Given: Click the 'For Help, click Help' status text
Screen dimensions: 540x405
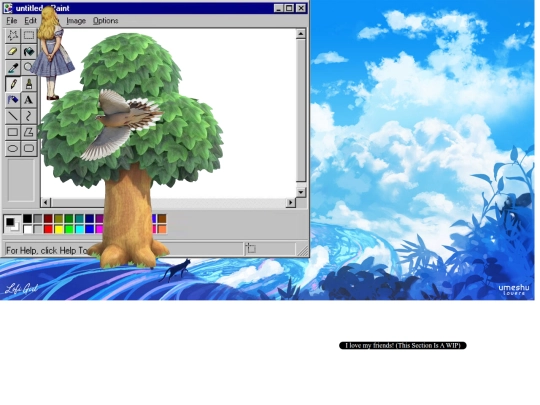Looking at the screenshot, I should [46, 250].
